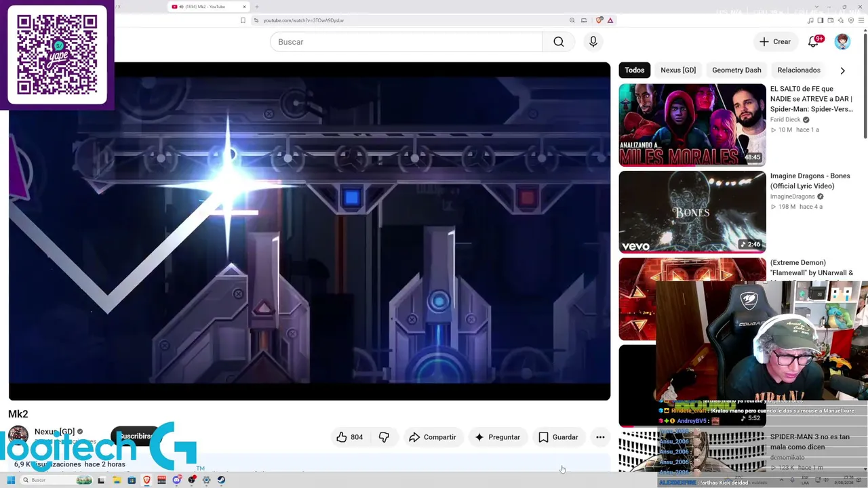Open File Explorer from taskbar
The width and height of the screenshot is (868, 488).
(117, 480)
